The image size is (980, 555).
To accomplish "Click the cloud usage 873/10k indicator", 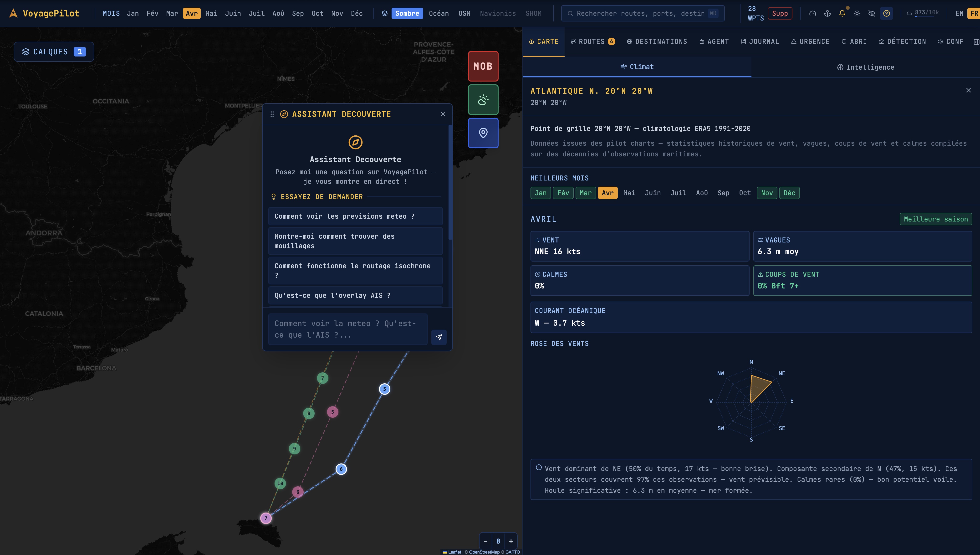I will [923, 13].
